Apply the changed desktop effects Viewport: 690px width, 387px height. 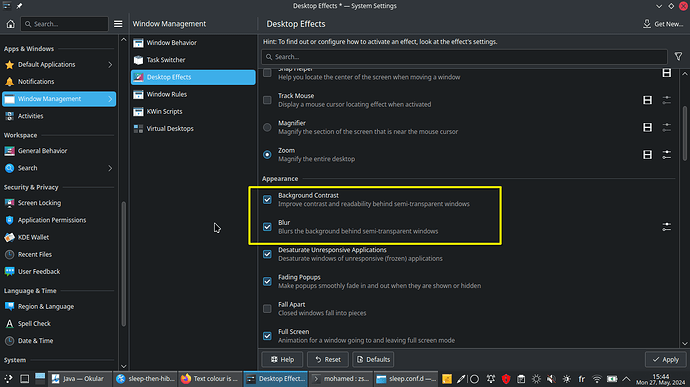point(665,359)
